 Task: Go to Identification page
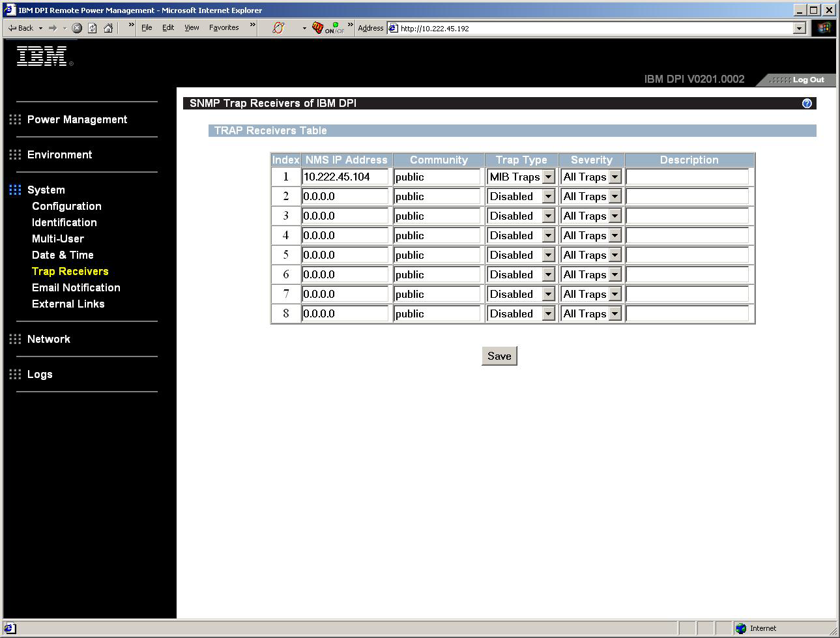click(64, 222)
